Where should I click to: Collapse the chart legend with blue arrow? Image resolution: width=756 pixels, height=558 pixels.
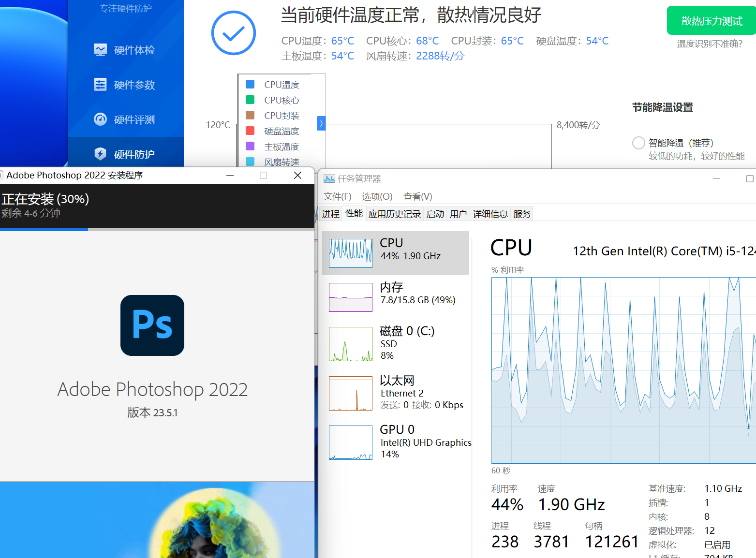point(321,123)
